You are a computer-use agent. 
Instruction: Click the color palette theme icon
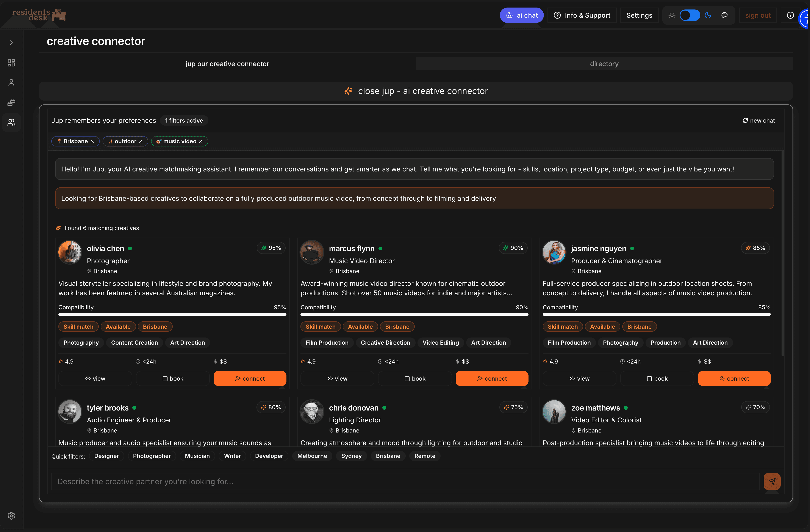725,15
